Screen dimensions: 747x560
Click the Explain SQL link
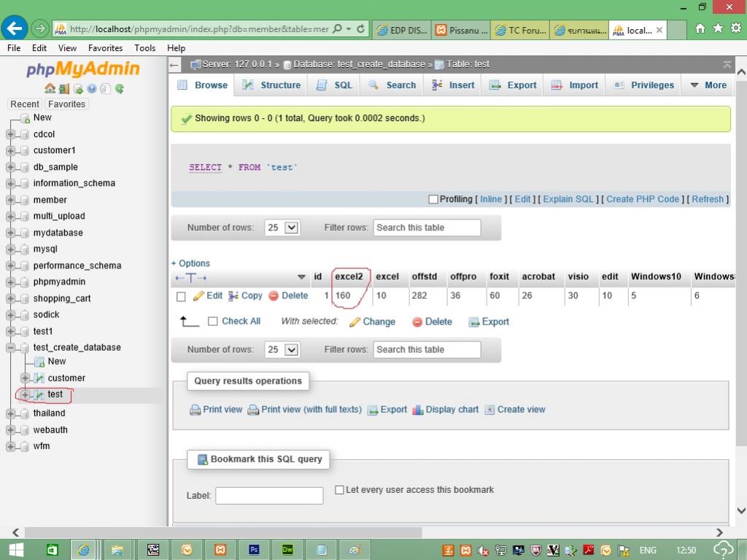tap(568, 200)
